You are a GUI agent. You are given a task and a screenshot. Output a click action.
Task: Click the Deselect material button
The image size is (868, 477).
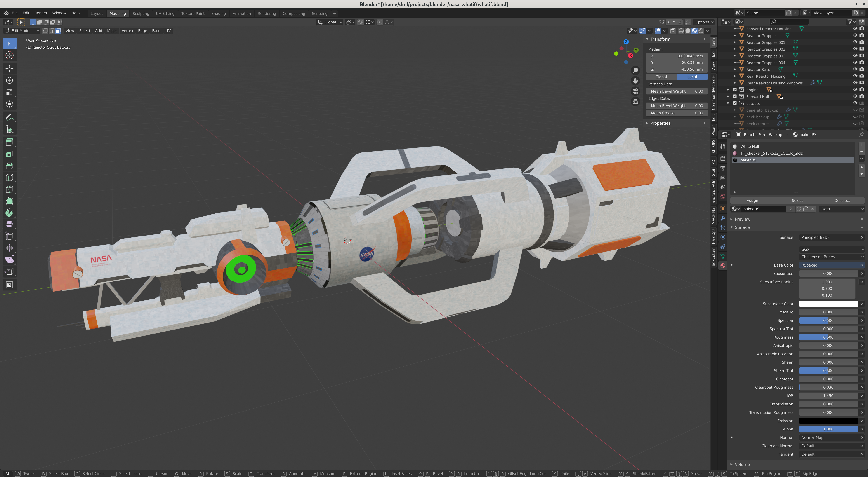[x=842, y=201]
